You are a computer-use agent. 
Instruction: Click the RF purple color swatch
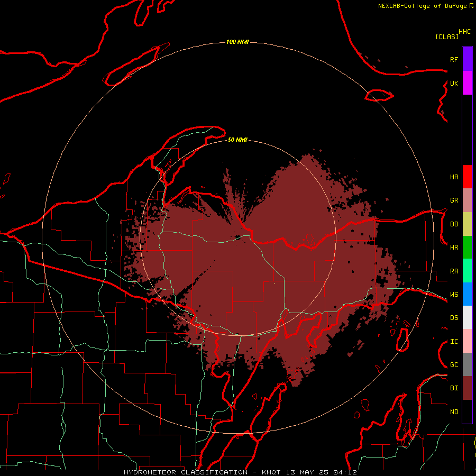click(467, 59)
